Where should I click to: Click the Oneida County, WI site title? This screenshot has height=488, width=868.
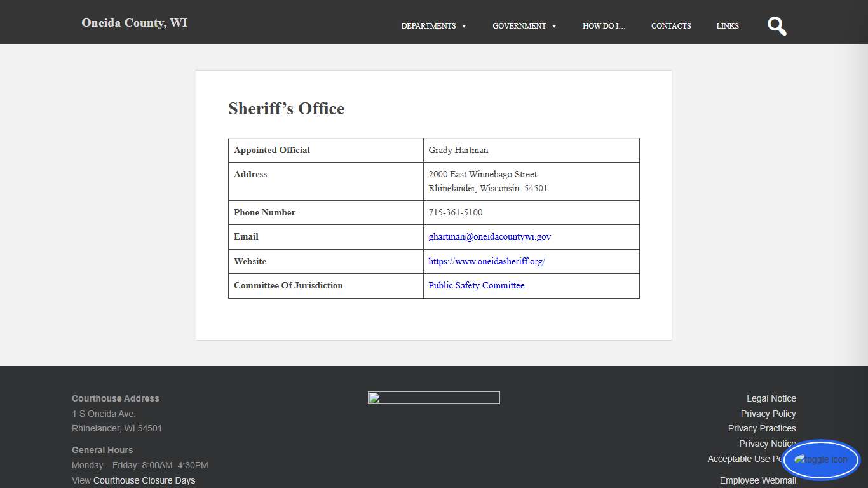point(134,22)
